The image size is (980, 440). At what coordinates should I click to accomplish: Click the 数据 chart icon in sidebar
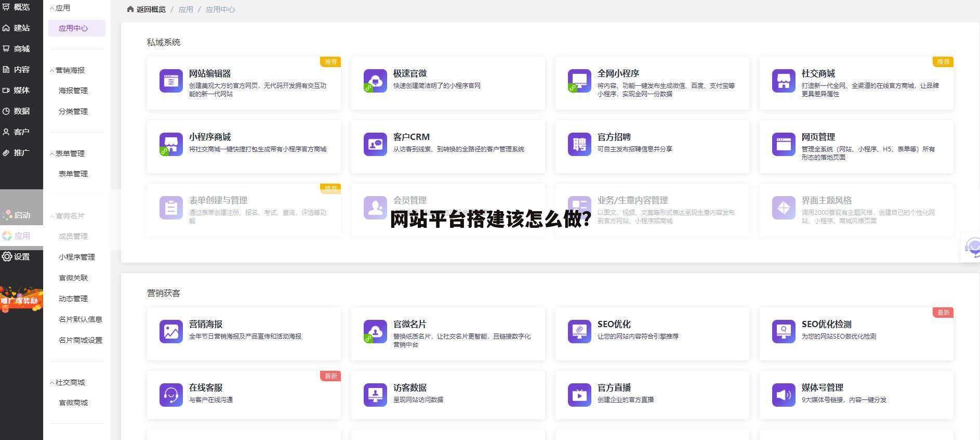(6, 111)
